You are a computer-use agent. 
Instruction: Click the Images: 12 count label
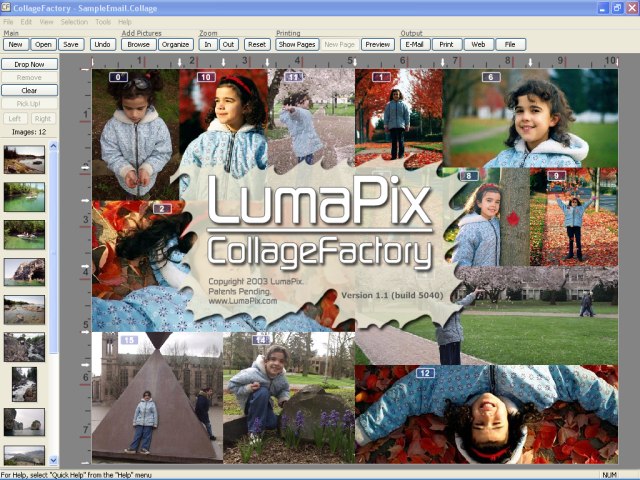[29, 132]
